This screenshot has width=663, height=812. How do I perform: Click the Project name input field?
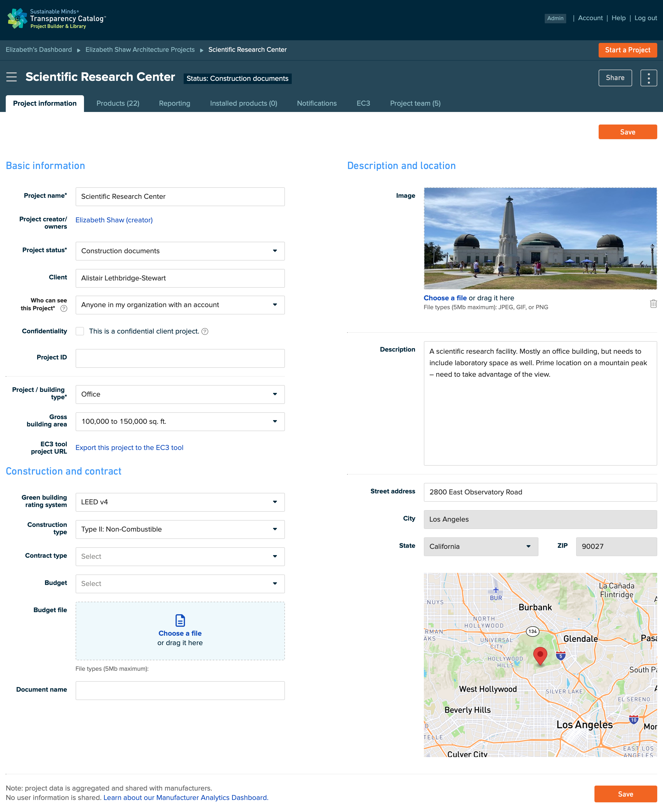point(180,197)
